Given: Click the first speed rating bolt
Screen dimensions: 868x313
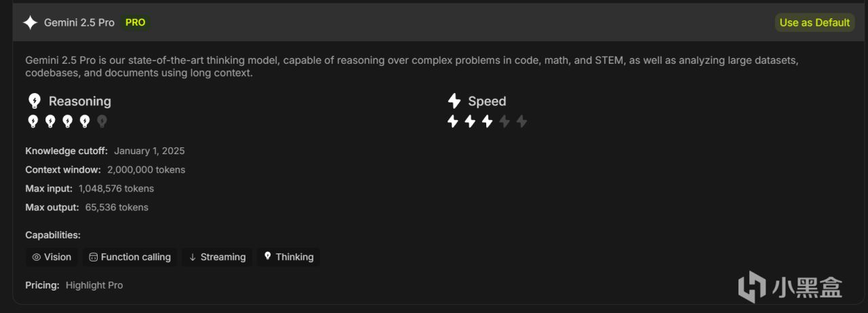Looking at the screenshot, I should (x=453, y=122).
